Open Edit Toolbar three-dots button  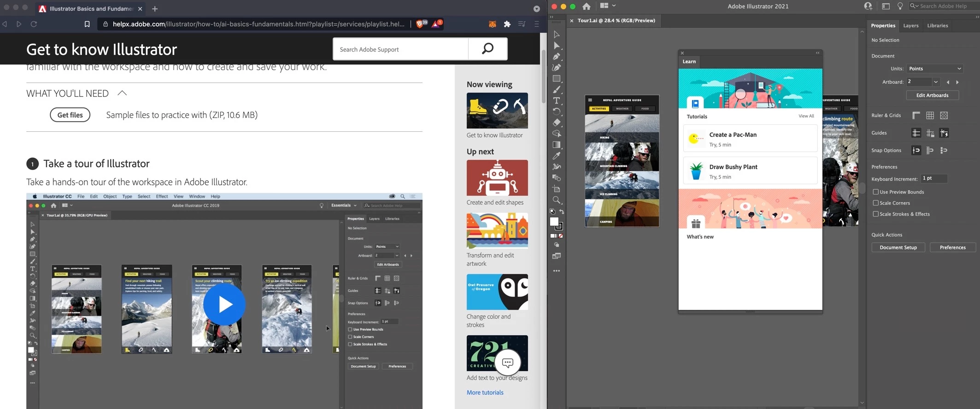[557, 271]
